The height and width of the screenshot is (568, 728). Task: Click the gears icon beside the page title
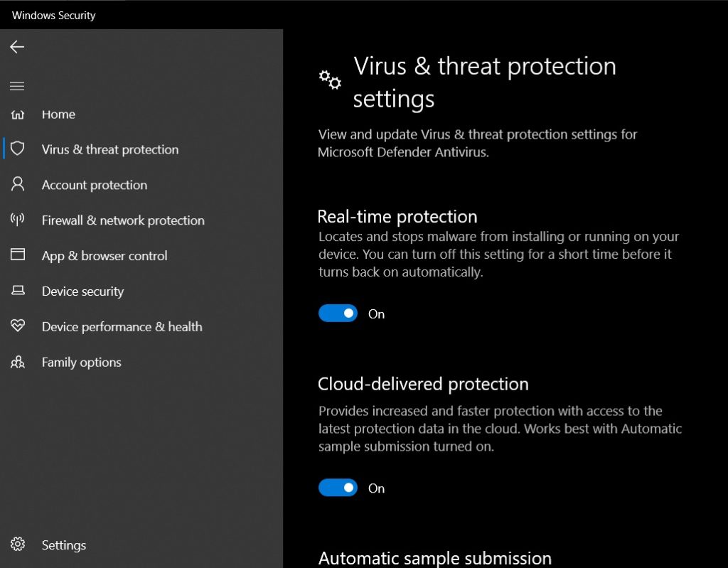[x=329, y=80]
